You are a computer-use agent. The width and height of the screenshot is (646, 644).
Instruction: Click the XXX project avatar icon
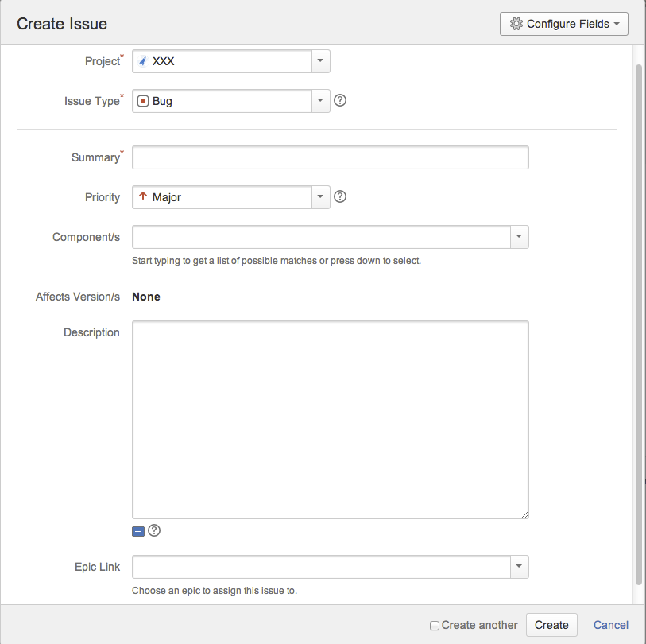(142, 61)
